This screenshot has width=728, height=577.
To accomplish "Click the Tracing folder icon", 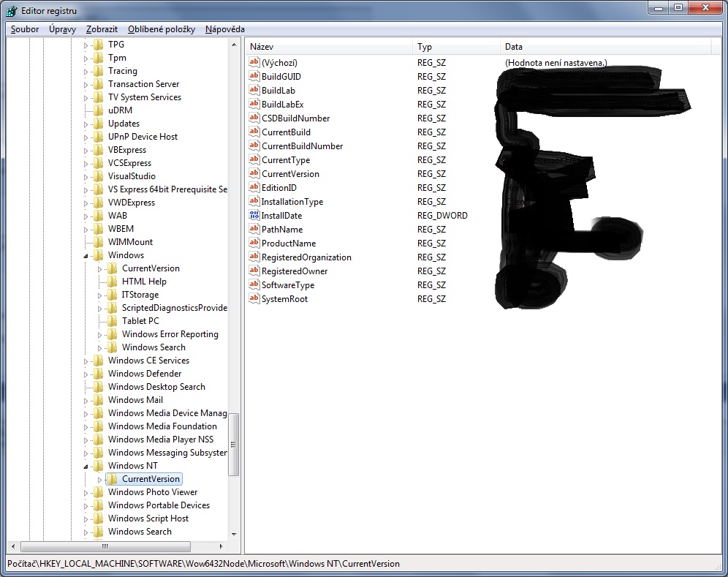I will coord(99,71).
